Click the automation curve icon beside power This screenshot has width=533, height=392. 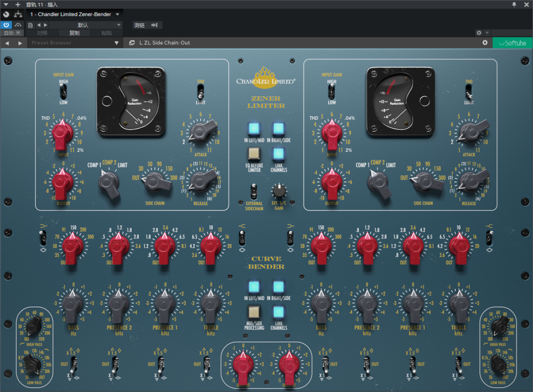tap(18, 25)
